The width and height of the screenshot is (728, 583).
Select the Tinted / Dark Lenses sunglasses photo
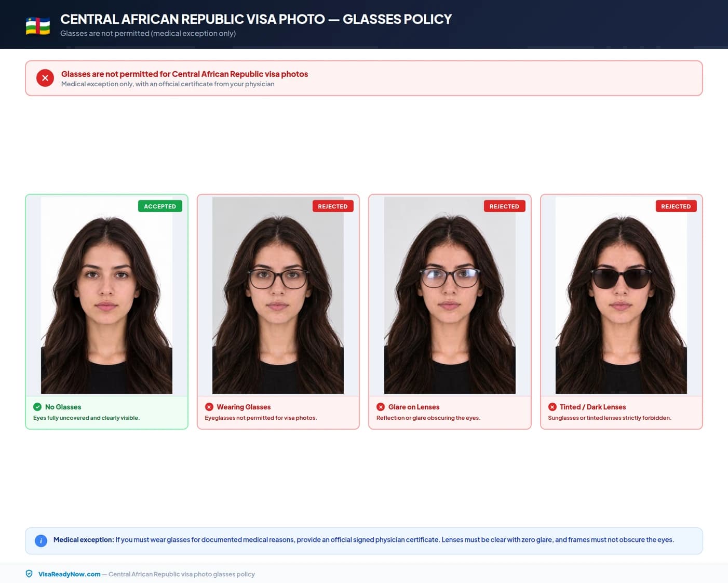pos(621,295)
